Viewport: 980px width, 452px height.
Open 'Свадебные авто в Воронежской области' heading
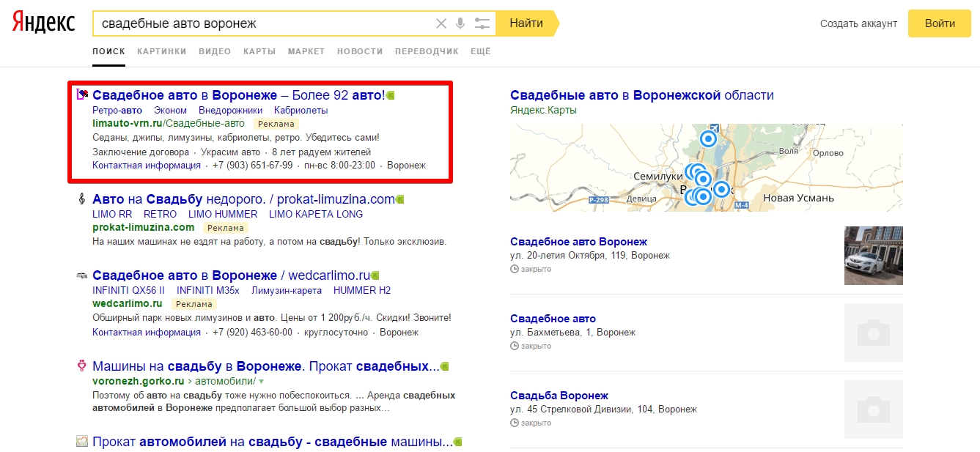(642, 95)
